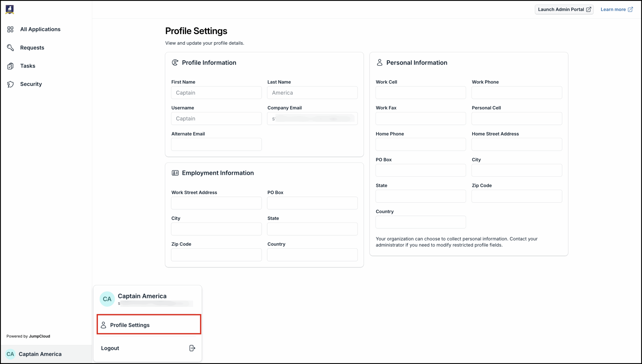
Task: Focus the Zip Code field under Personal Information
Action: pyautogui.click(x=517, y=196)
